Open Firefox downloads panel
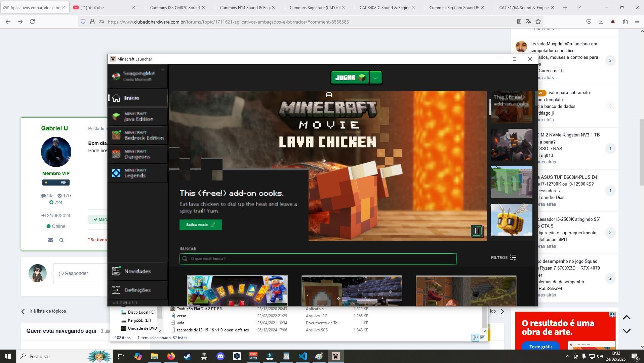The image size is (644, 363). pos(601,22)
